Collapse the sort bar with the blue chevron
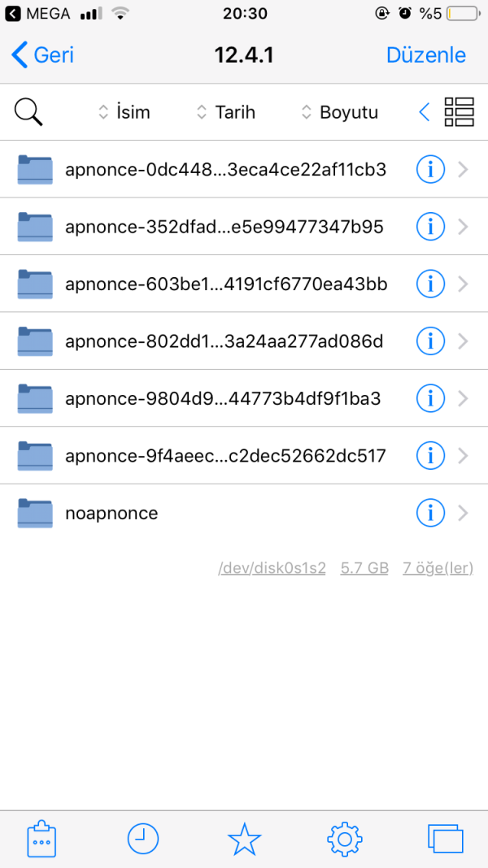The image size is (488, 868). (x=423, y=111)
